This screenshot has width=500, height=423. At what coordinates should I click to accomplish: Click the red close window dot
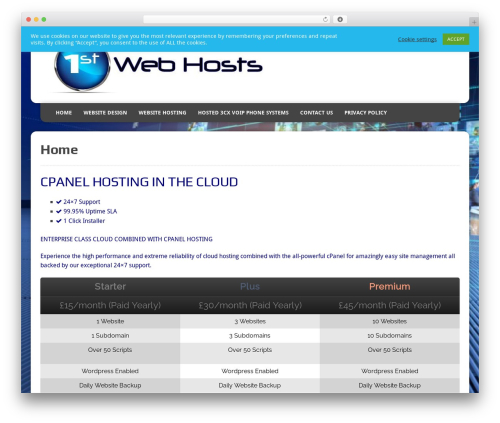(x=29, y=19)
